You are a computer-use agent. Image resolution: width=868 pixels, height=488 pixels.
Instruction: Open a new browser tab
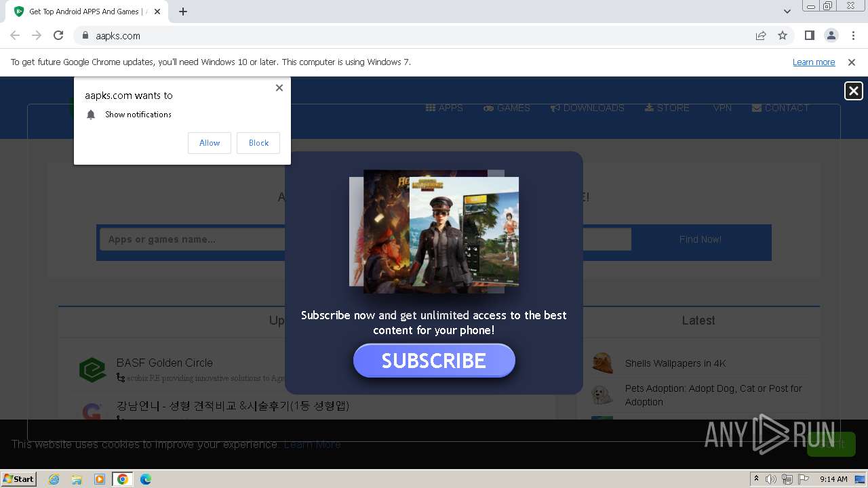[183, 12]
